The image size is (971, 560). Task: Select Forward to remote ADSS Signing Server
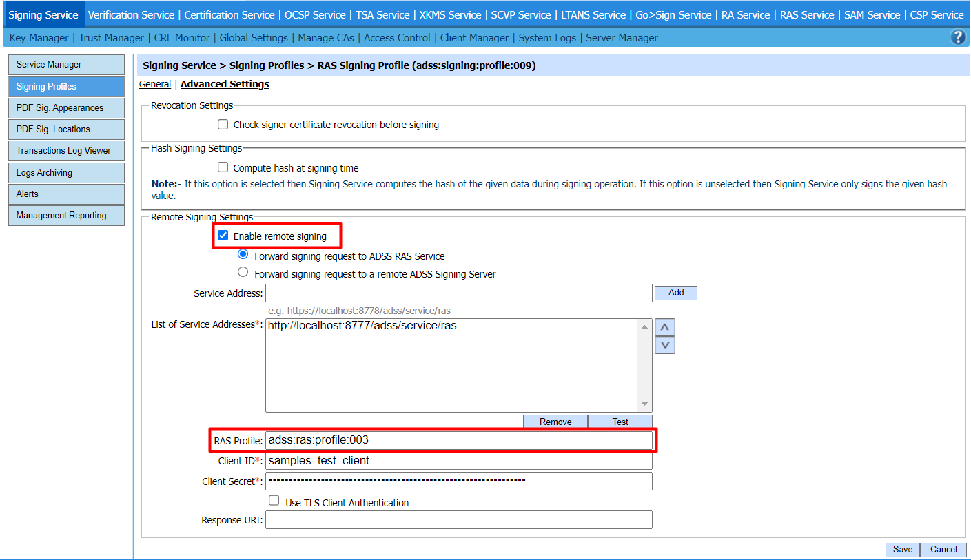point(243,273)
